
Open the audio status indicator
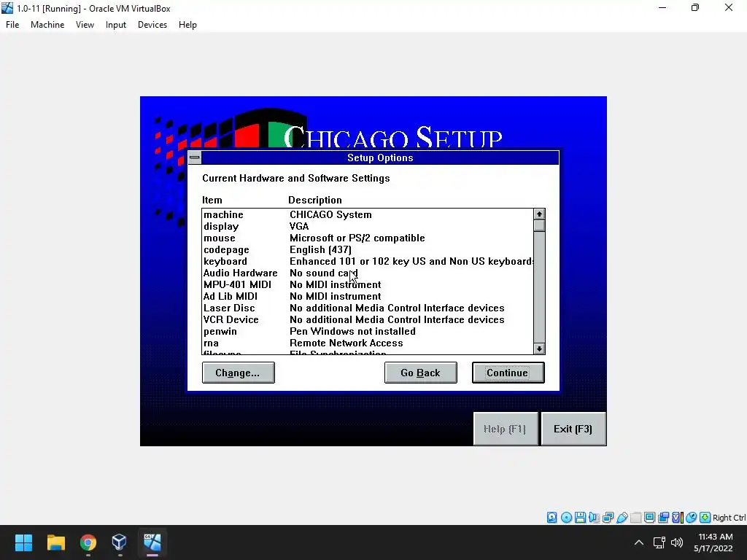(x=594, y=517)
